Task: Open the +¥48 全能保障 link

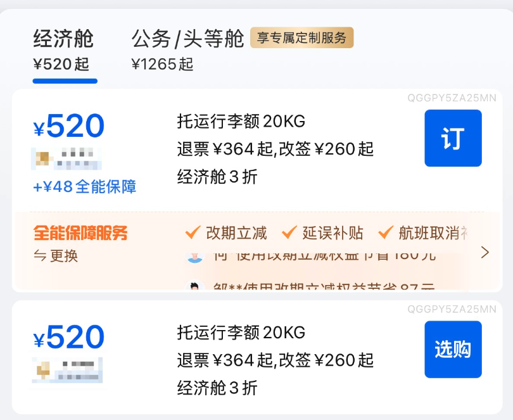Action: pyautogui.click(x=85, y=187)
